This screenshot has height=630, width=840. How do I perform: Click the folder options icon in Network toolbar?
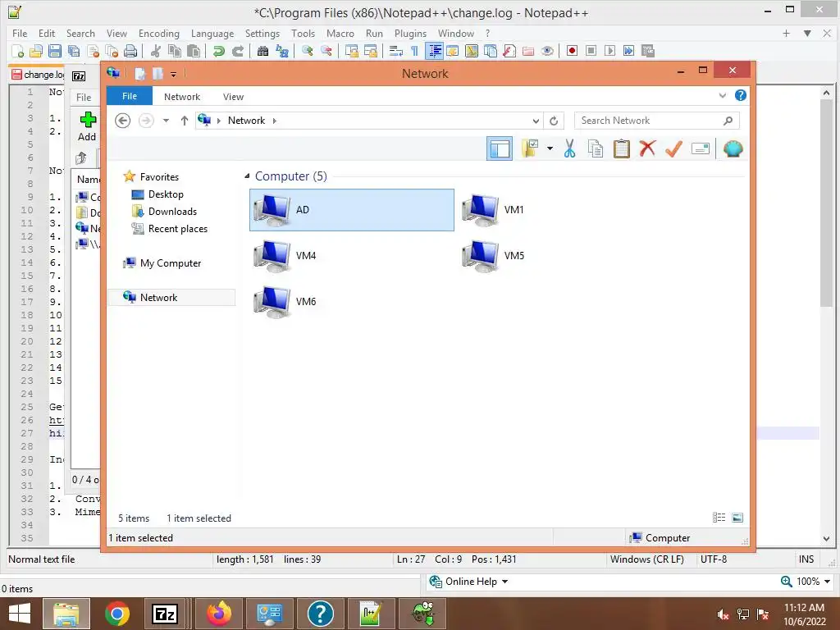[530, 148]
